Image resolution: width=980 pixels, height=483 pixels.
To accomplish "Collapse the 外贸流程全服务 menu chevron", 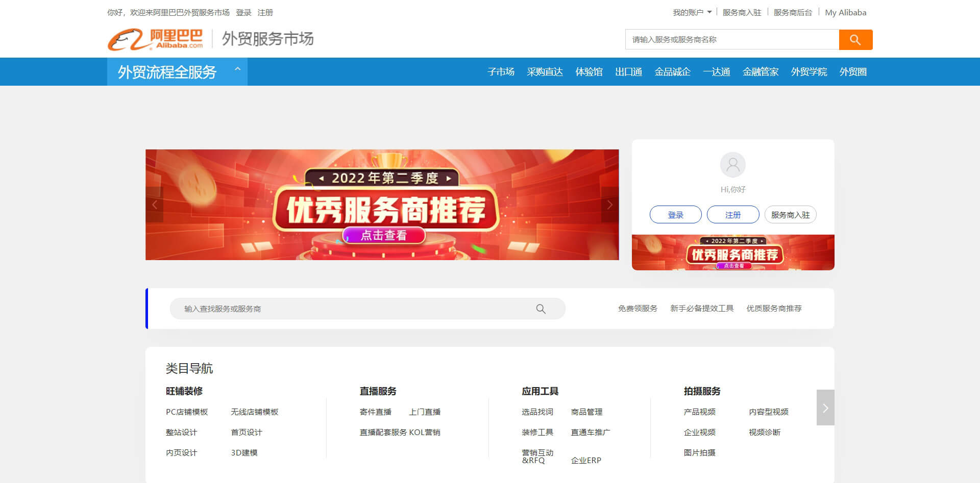I will pyautogui.click(x=237, y=69).
